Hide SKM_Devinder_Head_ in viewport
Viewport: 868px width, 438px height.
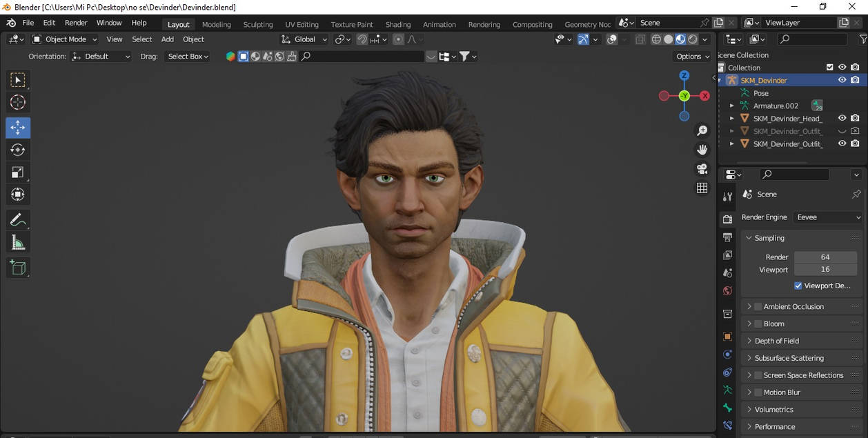(x=842, y=119)
